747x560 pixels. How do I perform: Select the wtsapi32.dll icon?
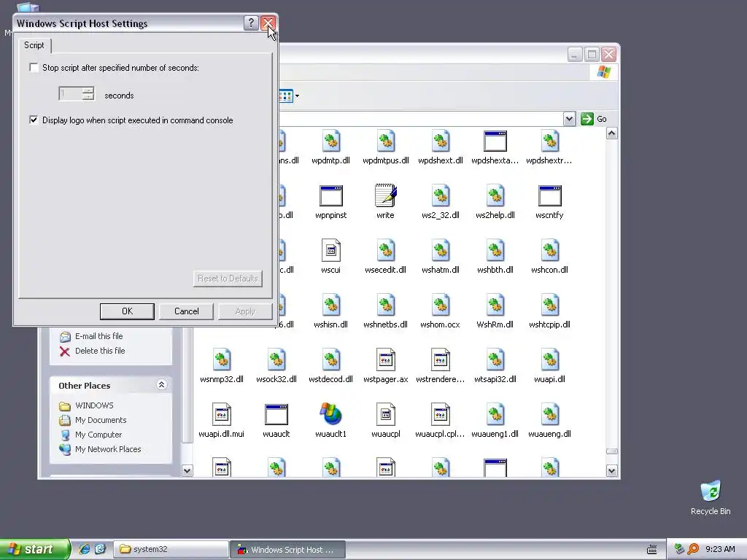(x=495, y=360)
